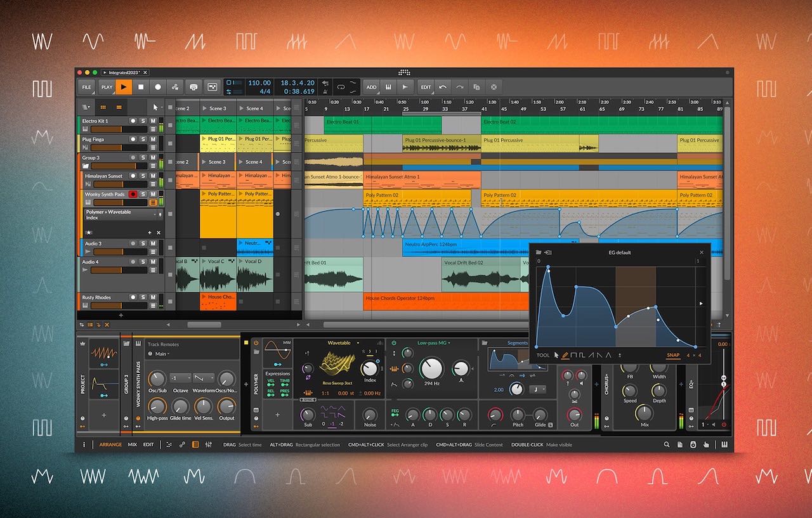The width and height of the screenshot is (812, 518).
Task: Click the play arrow in EG editor
Action: pos(700,304)
